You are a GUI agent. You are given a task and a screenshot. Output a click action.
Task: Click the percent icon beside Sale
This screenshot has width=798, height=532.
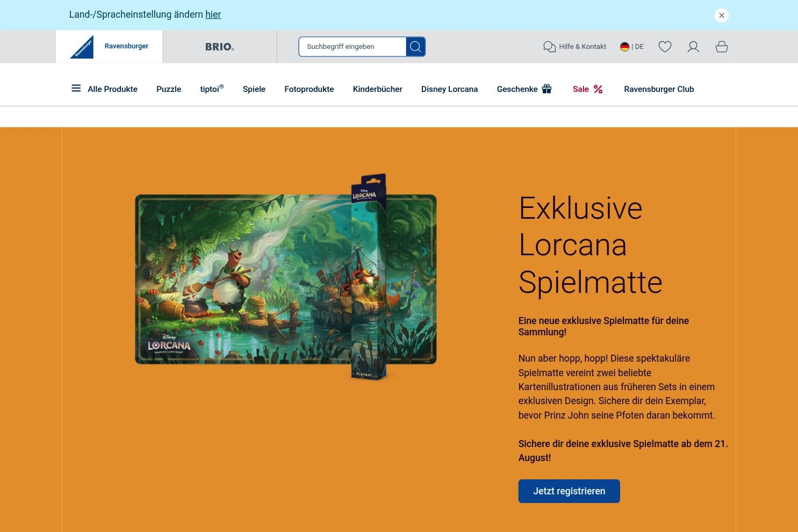point(598,89)
